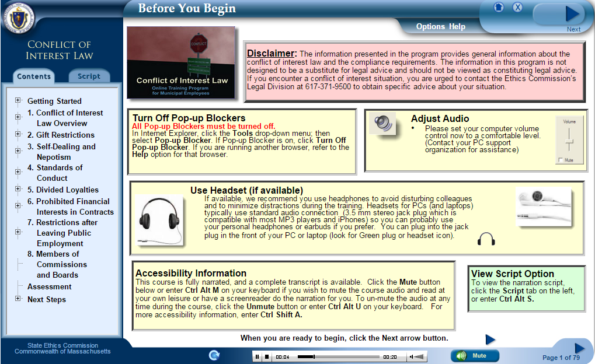Viewport: 595px width, 364px height.
Task: Open 3. Self-Dealing and Nepotism topic
Action: tap(61, 152)
